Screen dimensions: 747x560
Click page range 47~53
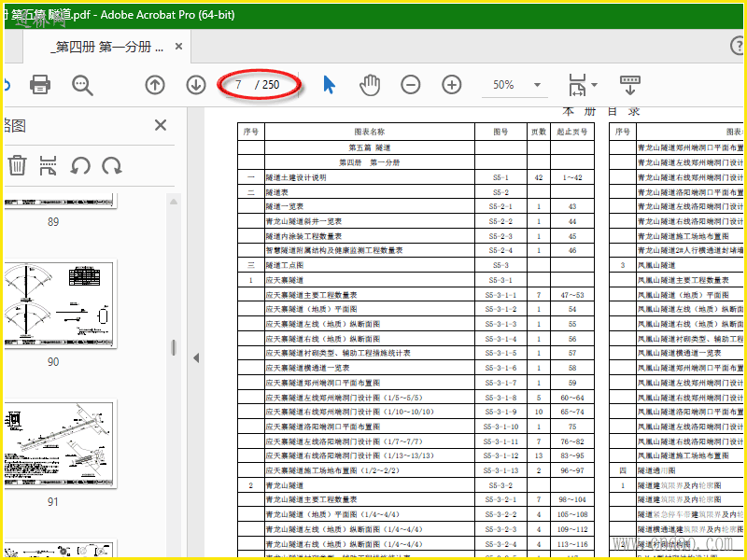(572, 295)
